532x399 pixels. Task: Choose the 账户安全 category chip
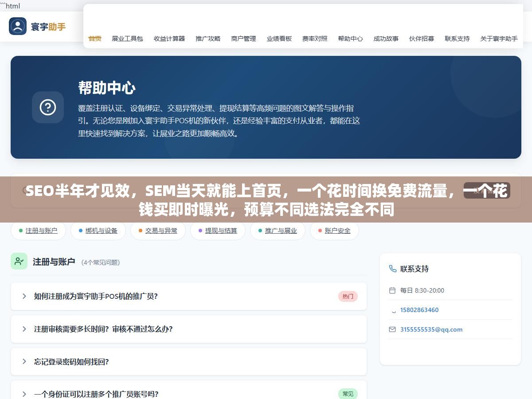point(334,231)
